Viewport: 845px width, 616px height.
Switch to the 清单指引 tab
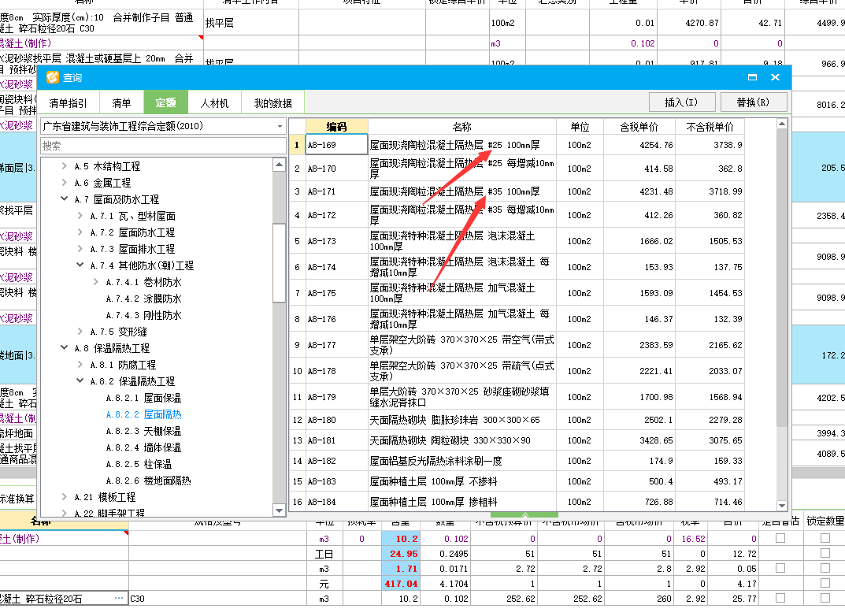[x=68, y=102]
